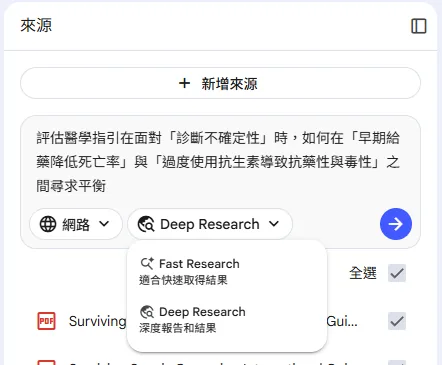The height and width of the screenshot is (365, 442).
Task: Click Deep Research menu item globe icon
Action: [147, 312]
